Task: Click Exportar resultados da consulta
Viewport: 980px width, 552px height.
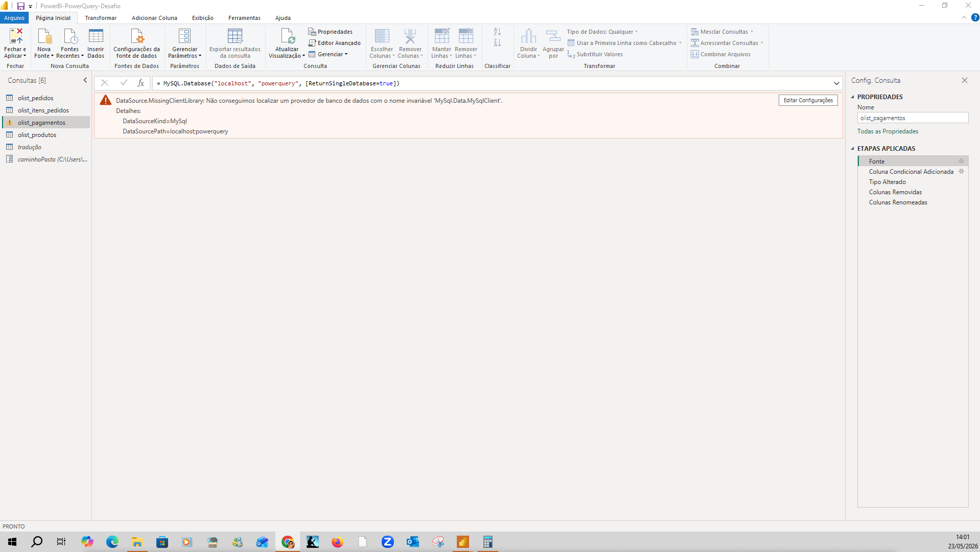Action: [x=235, y=43]
